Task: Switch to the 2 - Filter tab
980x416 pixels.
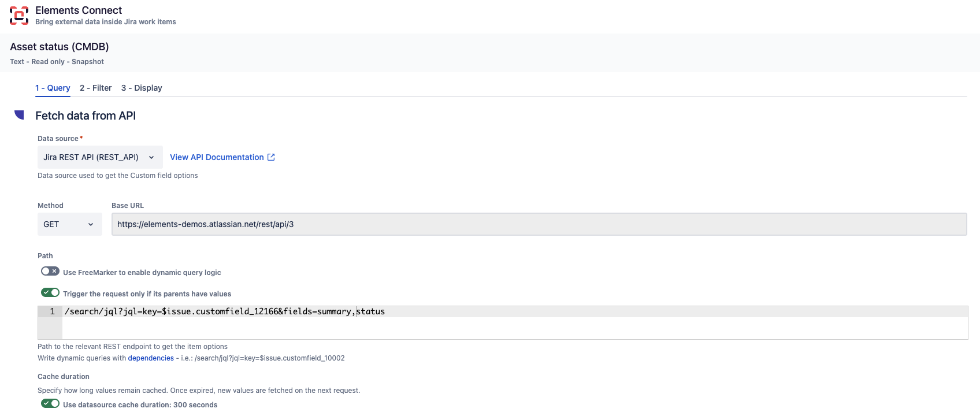Action: (x=96, y=88)
